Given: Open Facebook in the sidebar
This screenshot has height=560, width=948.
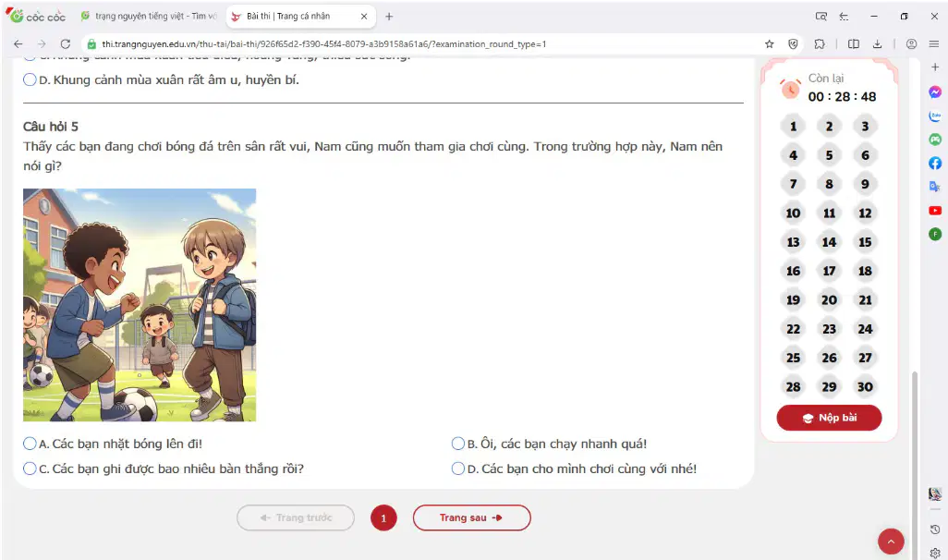Looking at the screenshot, I should (935, 163).
